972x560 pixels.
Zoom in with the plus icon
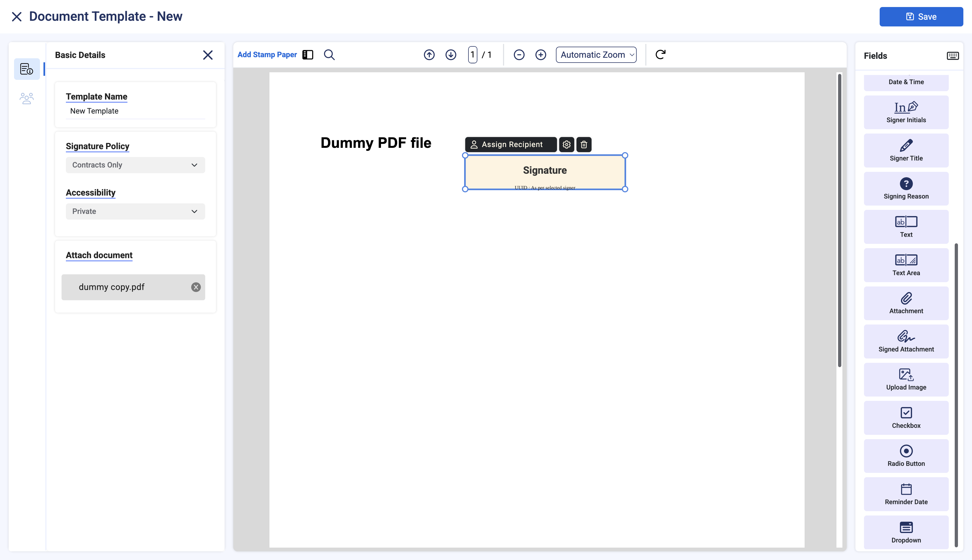click(541, 54)
